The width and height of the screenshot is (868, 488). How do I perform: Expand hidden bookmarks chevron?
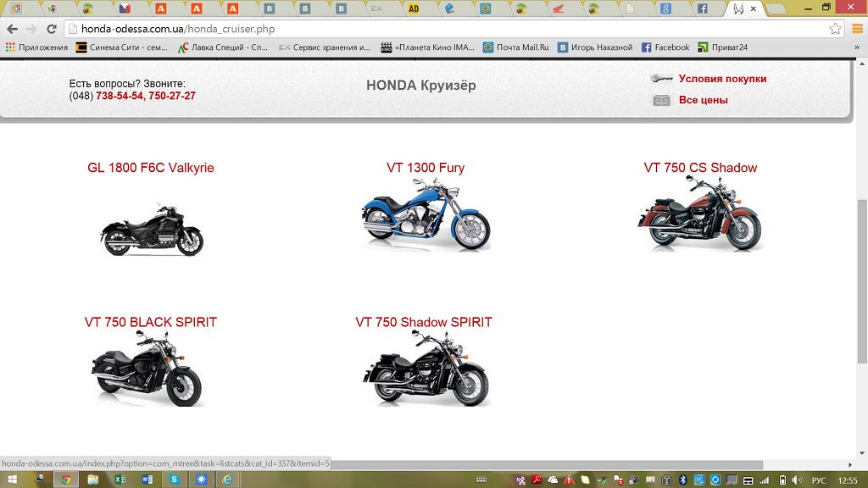coord(857,47)
